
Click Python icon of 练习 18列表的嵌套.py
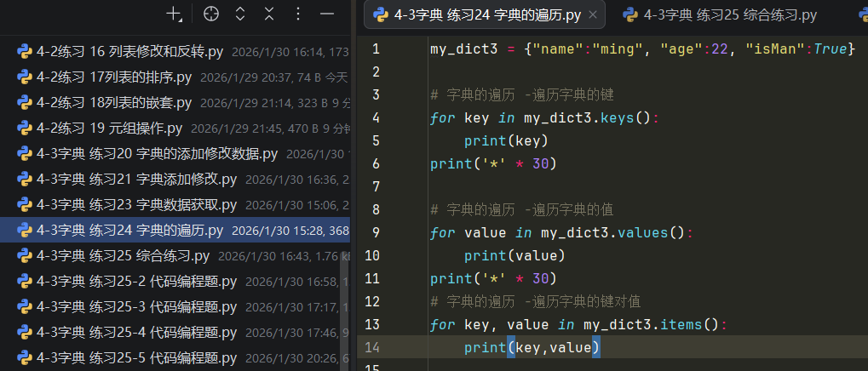click(24, 103)
